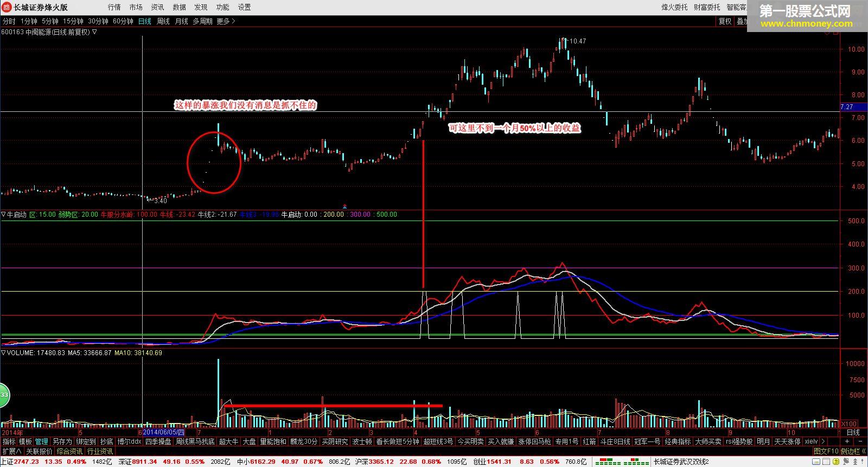This screenshot has height=467, width=868.
Task: Select the 斗庄8日线 indicator
Action: pyautogui.click(x=615, y=441)
